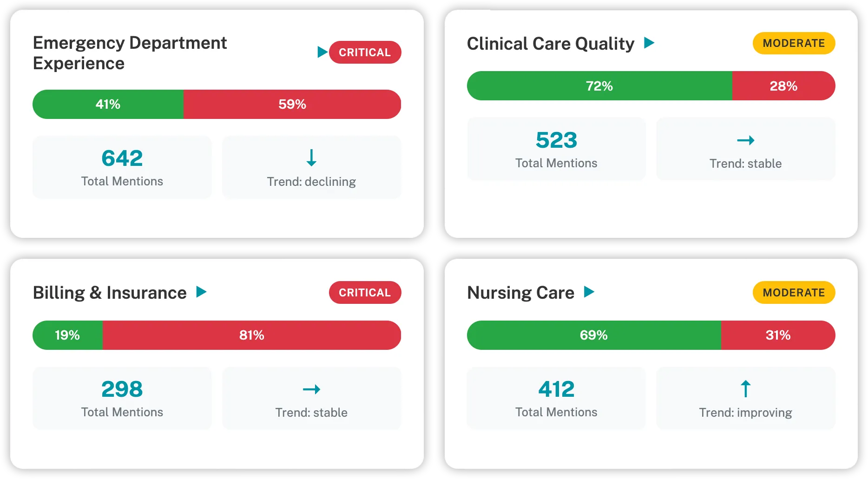Click the teal arrow icon next to Clinical Care Quality
Image resolution: width=868 pixels, height=479 pixels.
point(650,43)
